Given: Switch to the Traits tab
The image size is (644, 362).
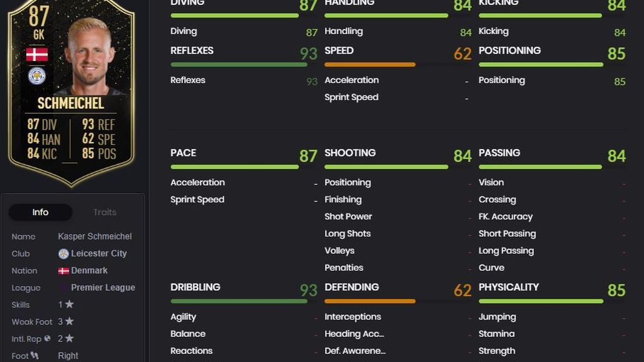Looking at the screenshot, I should pos(105,212).
